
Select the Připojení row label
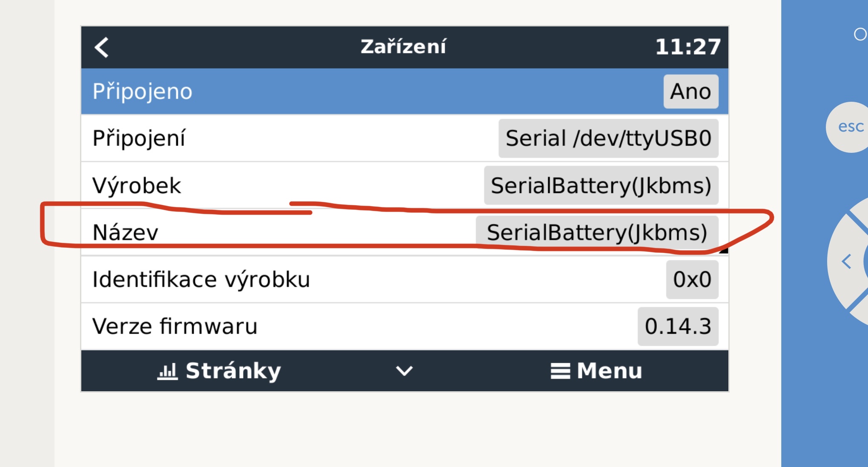pos(139,138)
